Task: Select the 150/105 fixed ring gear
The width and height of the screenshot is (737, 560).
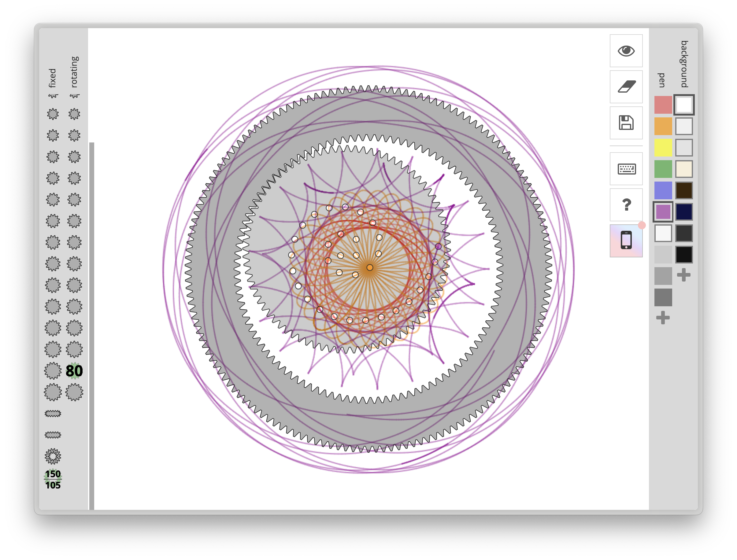Action: (x=53, y=479)
